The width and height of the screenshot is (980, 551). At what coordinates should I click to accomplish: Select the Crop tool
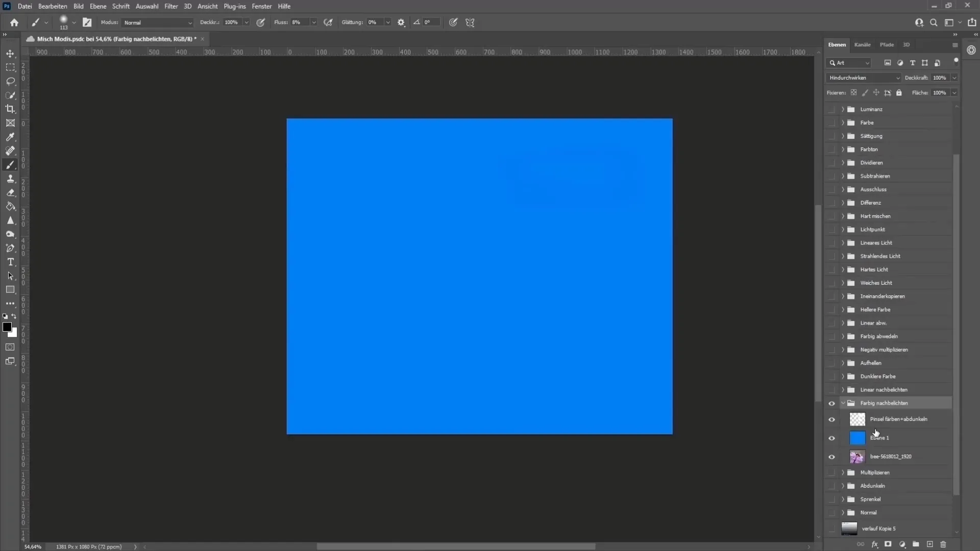coord(9,108)
